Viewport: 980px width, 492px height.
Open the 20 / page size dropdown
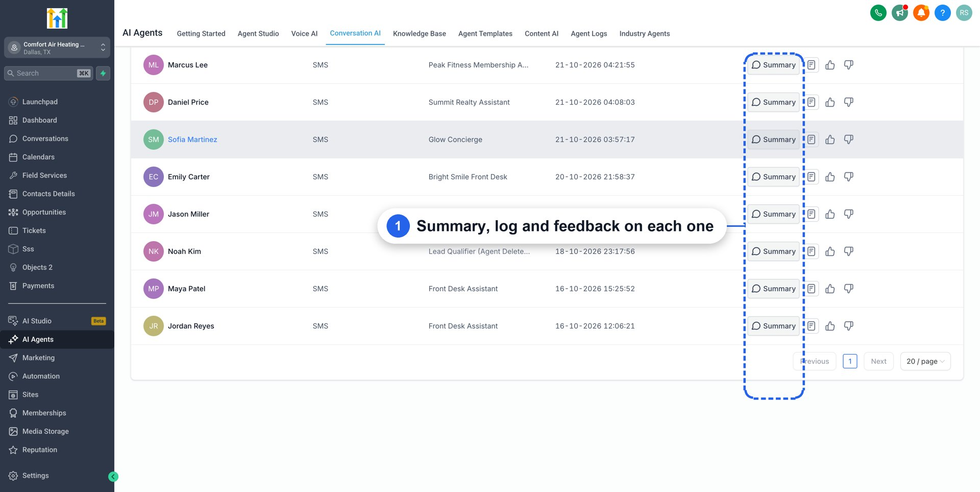925,361
